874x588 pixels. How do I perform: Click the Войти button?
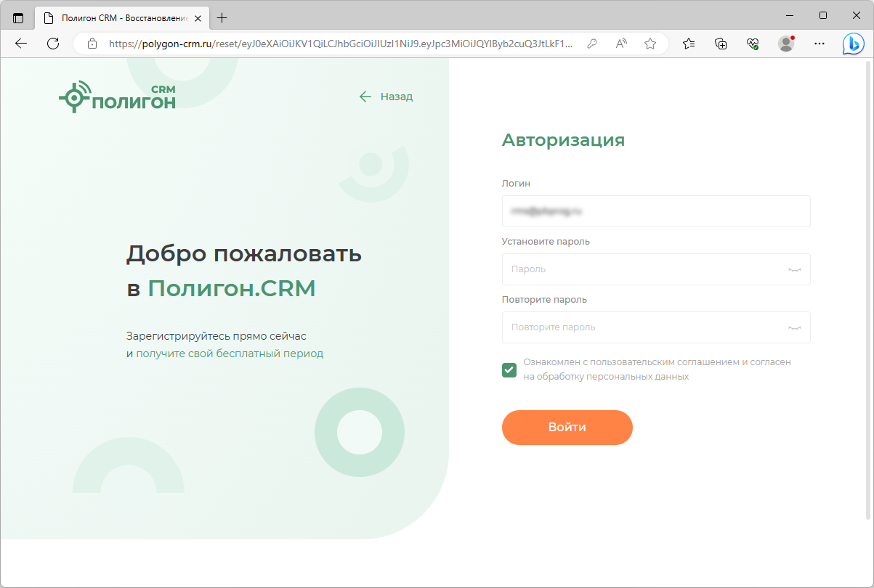567,428
